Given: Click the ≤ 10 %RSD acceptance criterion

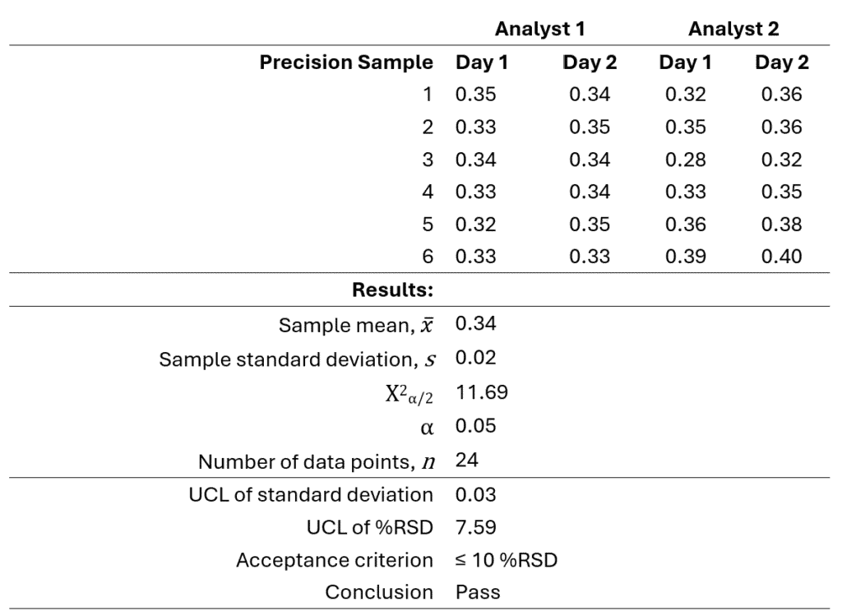Looking at the screenshot, I should 507,560.
